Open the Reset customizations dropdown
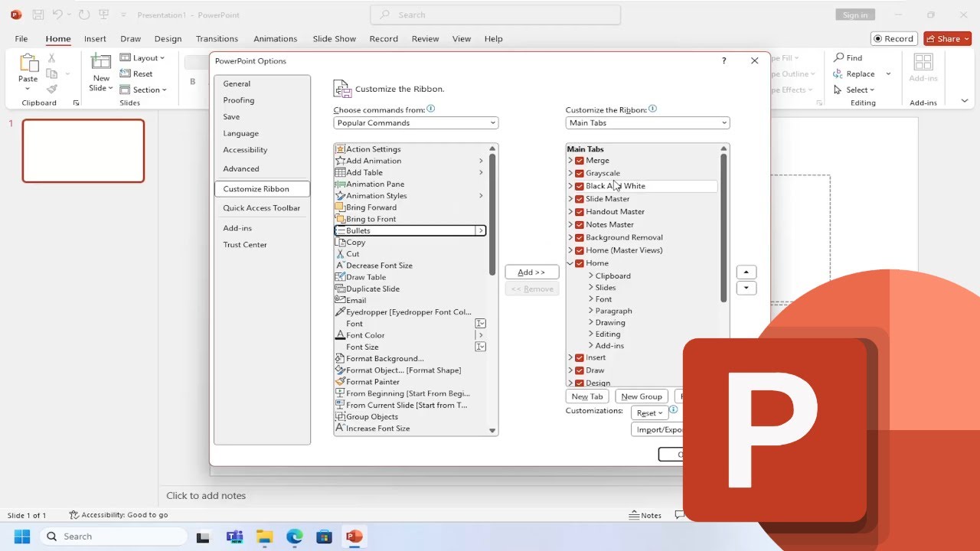980x551 pixels. click(649, 413)
